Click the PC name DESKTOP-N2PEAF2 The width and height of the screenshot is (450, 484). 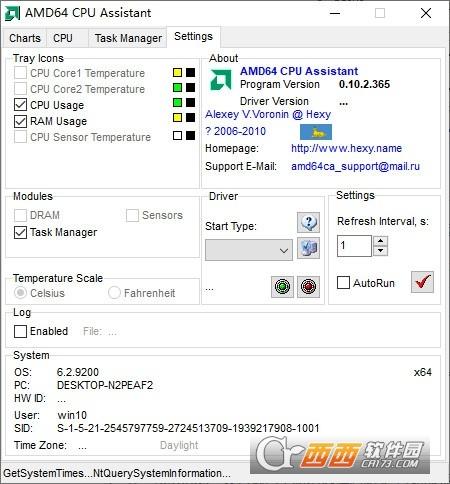point(105,385)
